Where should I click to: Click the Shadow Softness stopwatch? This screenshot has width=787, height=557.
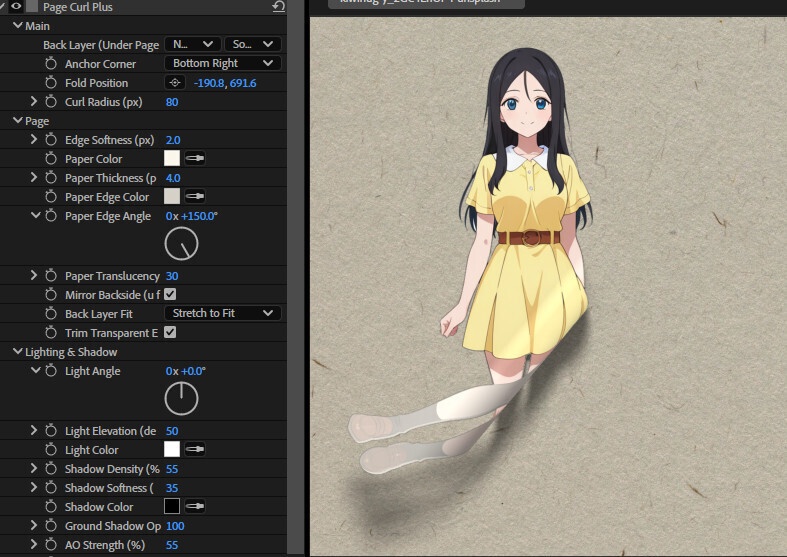click(51, 488)
